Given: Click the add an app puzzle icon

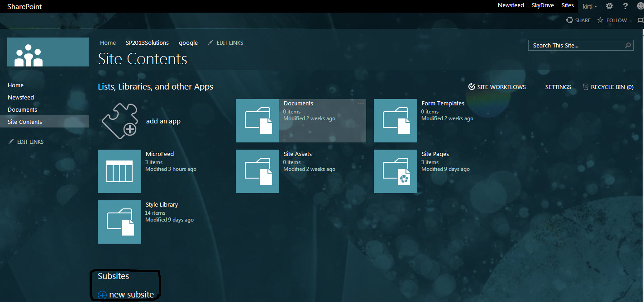Looking at the screenshot, I should point(119,121).
